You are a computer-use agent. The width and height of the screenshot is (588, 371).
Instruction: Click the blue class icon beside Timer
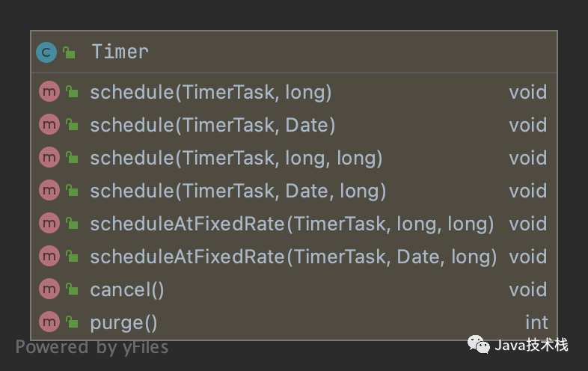[x=46, y=52]
